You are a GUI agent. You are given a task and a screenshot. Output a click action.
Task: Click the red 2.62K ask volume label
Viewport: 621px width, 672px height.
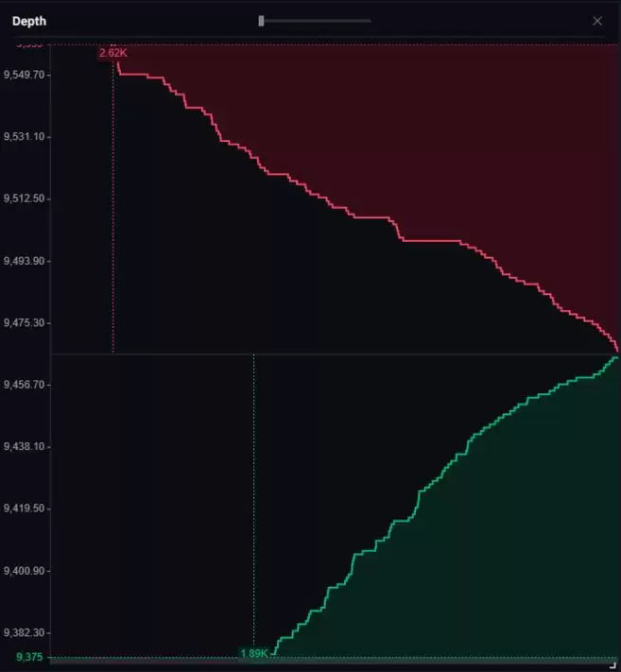coord(112,53)
